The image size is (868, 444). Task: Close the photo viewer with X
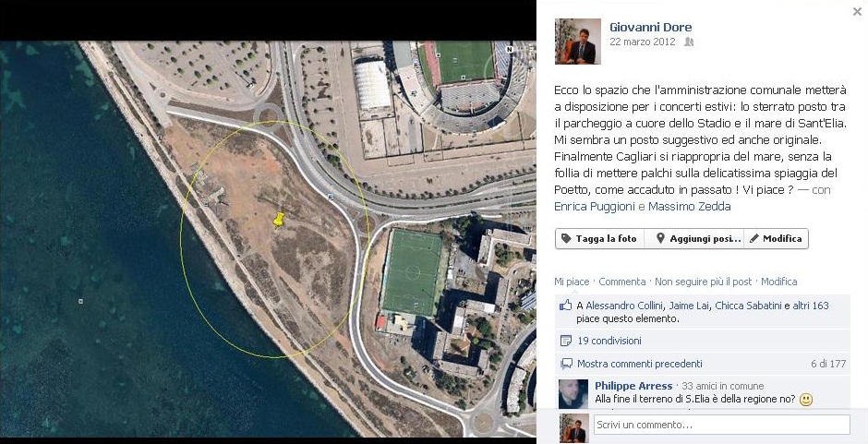click(x=857, y=11)
